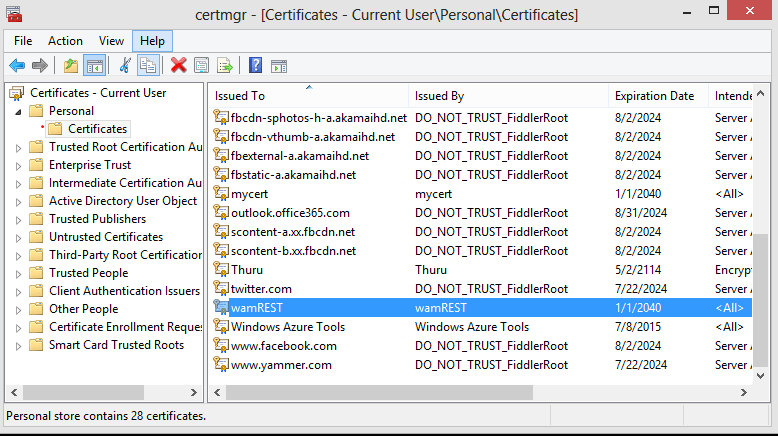Click the Back arrow toolbar icon
This screenshot has height=436, width=778.
[17, 66]
